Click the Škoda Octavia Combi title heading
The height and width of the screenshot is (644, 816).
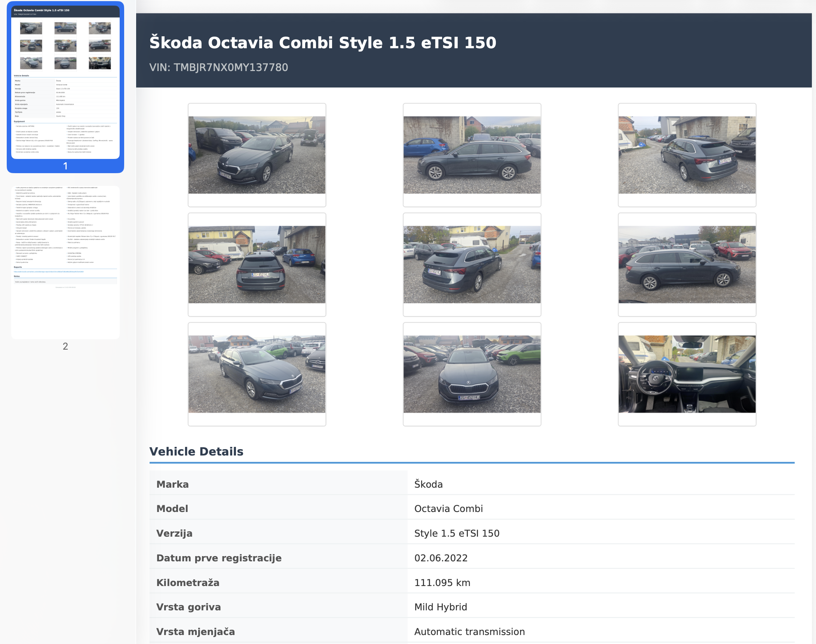click(323, 43)
